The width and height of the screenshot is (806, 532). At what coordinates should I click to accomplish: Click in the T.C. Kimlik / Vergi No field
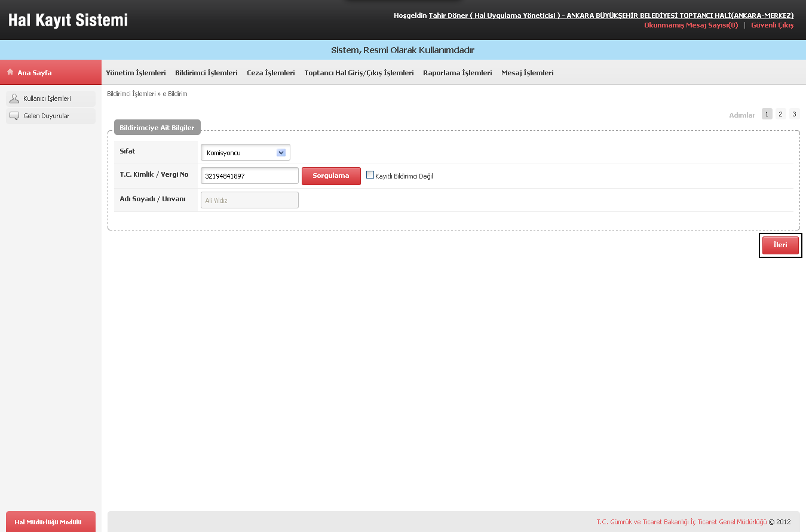250,176
